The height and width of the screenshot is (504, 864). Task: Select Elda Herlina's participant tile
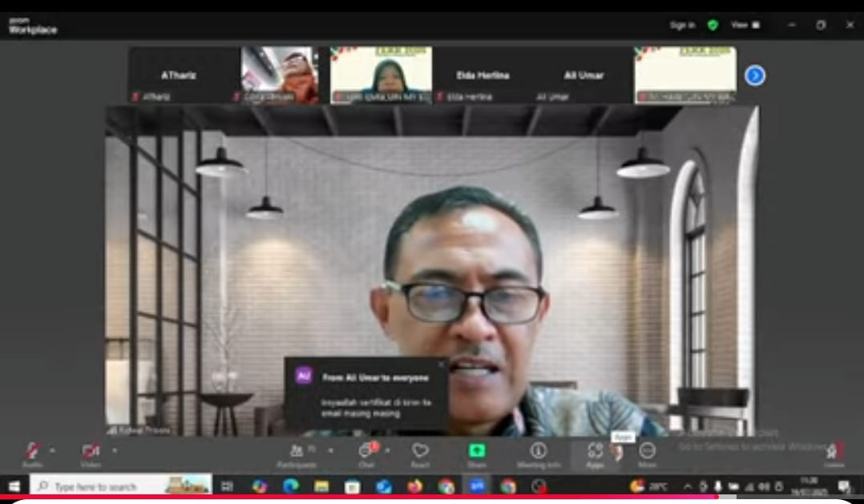coord(482,75)
